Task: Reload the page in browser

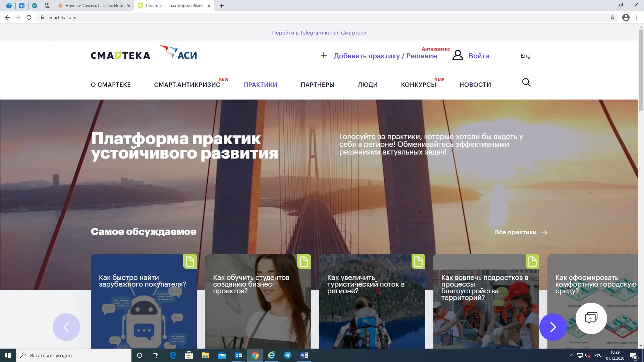Action: click(x=29, y=17)
